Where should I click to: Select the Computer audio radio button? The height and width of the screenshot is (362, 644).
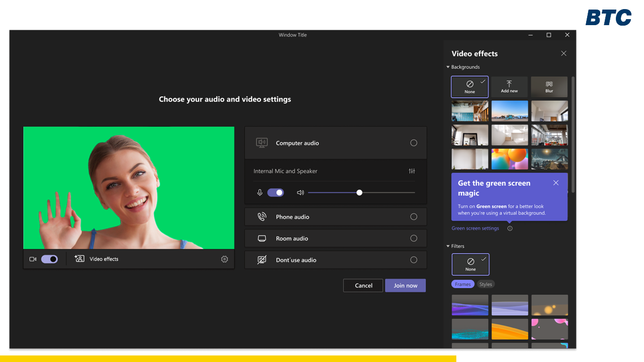pyautogui.click(x=414, y=143)
